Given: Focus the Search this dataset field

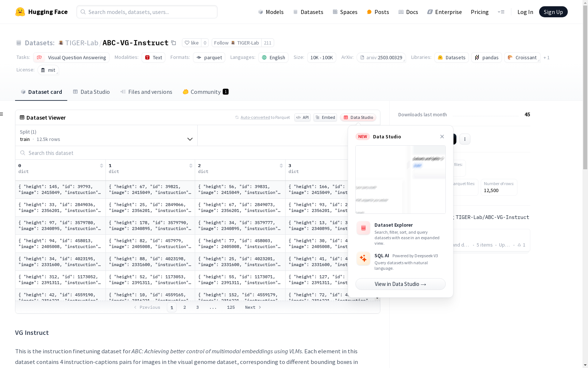Looking at the screenshot, I should [x=182, y=153].
